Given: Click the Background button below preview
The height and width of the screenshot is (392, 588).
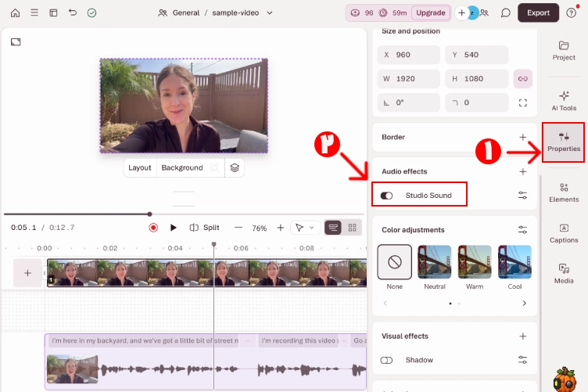Looking at the screenshot, I should tap(190, 167).
